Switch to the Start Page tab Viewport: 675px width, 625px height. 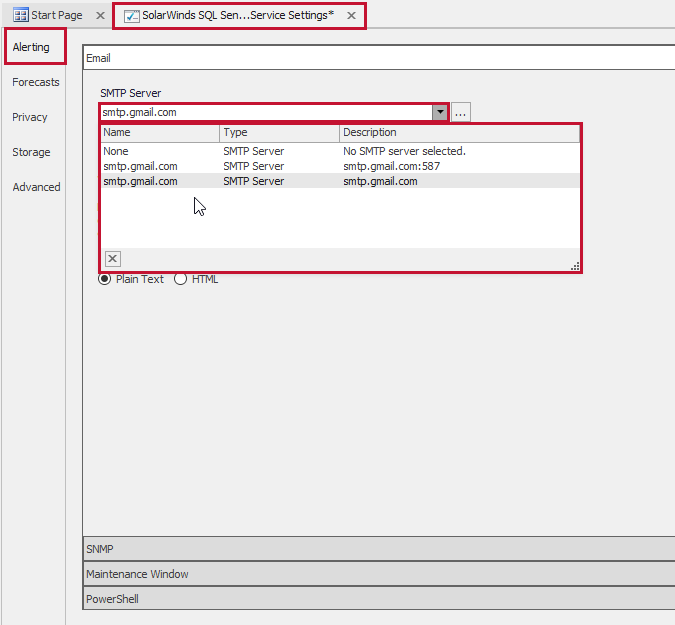pyautogui.click(x=56, y=15)
